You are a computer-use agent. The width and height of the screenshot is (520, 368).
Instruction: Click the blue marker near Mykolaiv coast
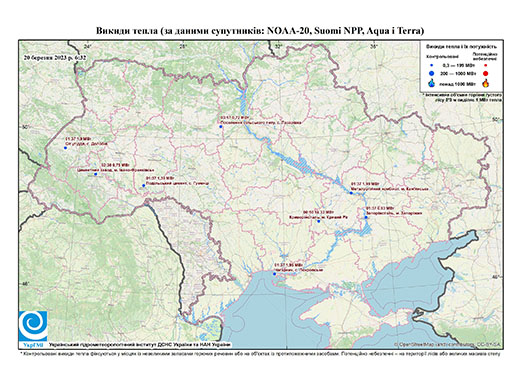click(274, 274)
